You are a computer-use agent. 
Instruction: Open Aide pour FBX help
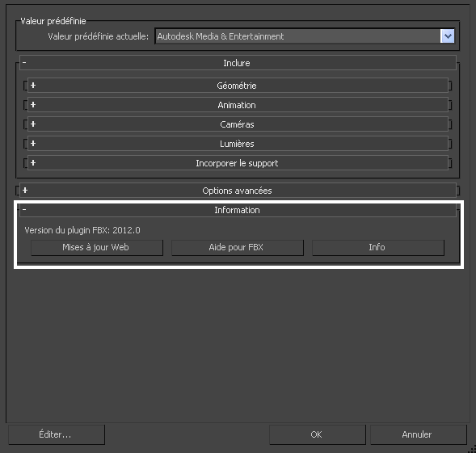[x=238, y=247]
